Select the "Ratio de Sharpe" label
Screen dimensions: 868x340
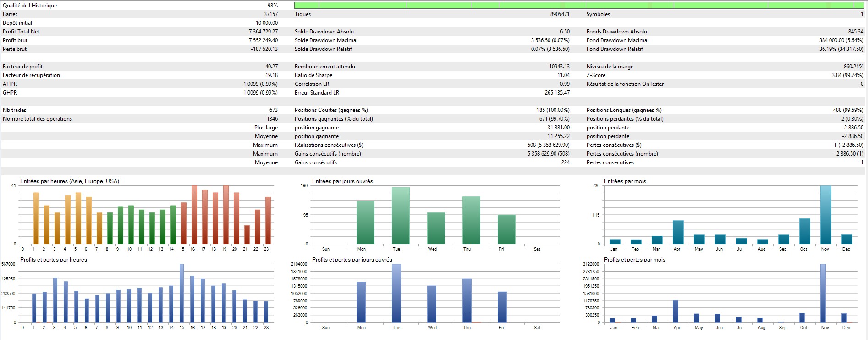click(313, 75)
